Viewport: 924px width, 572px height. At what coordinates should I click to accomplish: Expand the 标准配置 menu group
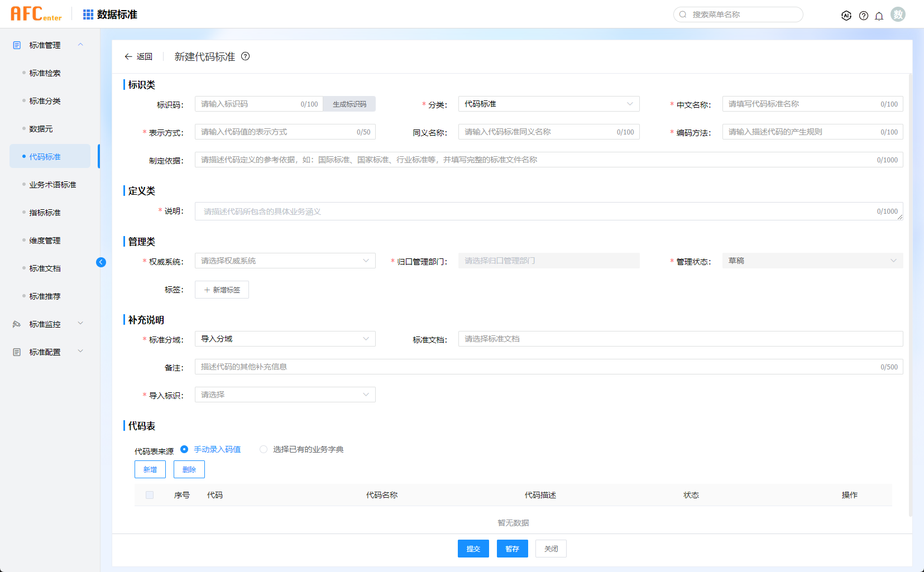click(80, 352)
